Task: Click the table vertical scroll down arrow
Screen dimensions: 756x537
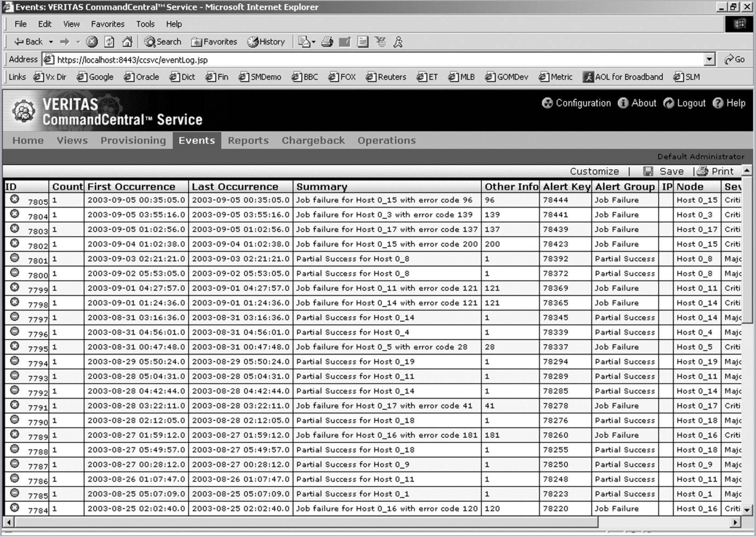Action: click(x=747, y=509)
